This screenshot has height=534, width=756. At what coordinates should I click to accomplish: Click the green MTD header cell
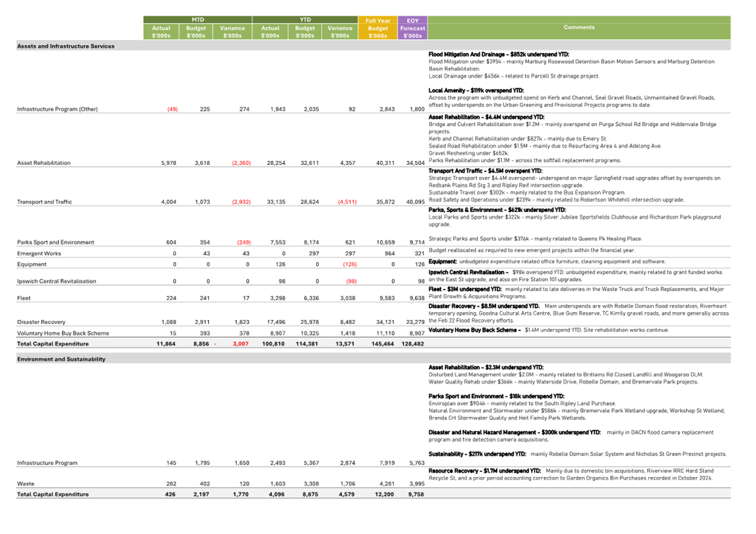[197, 20]
